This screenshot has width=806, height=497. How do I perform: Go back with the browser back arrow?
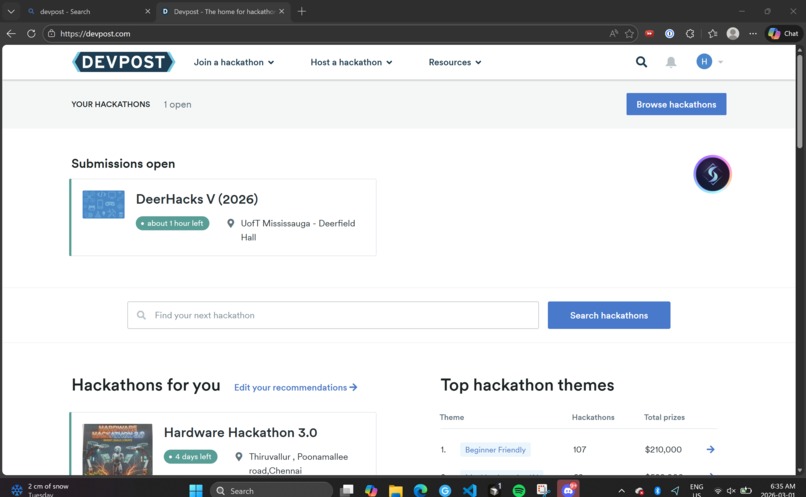(x=11, y=33)
